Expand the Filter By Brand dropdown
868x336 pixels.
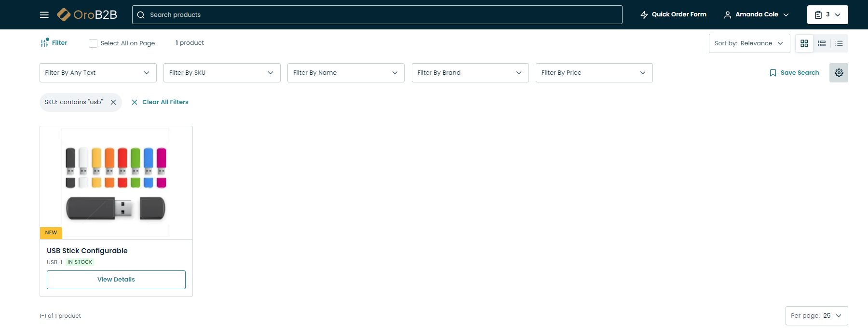click(470, 73)
